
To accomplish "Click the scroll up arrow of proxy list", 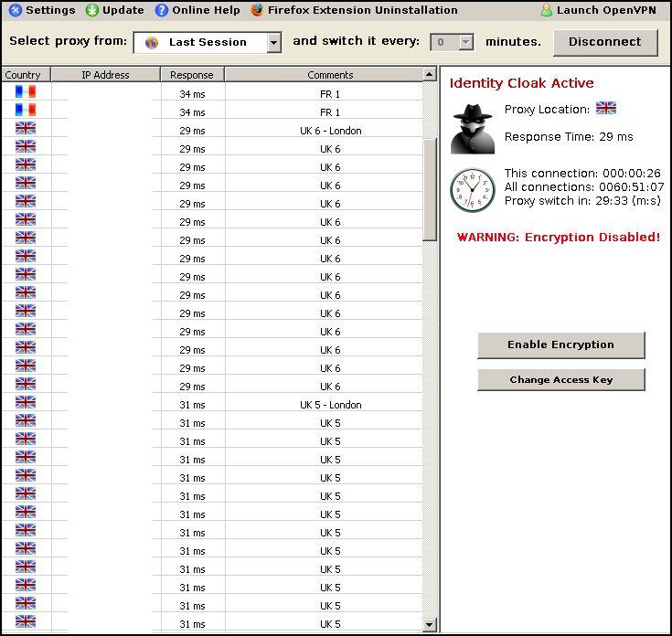I will (430, 75).
